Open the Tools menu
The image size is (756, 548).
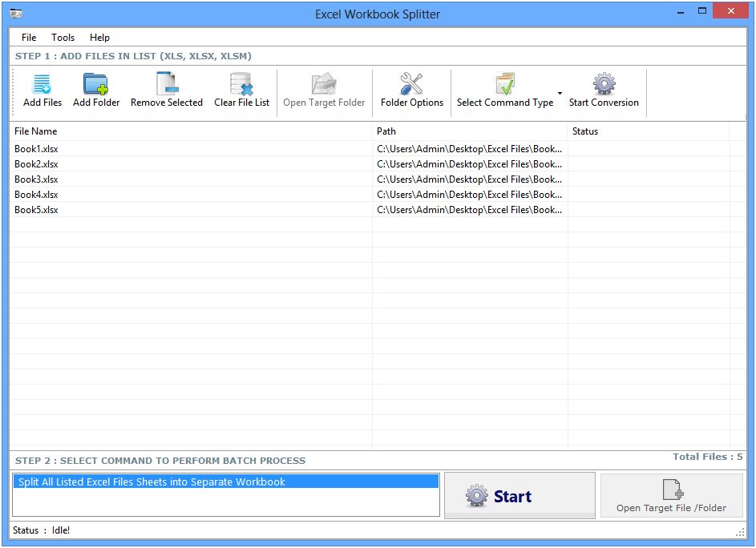pos(63,38)
